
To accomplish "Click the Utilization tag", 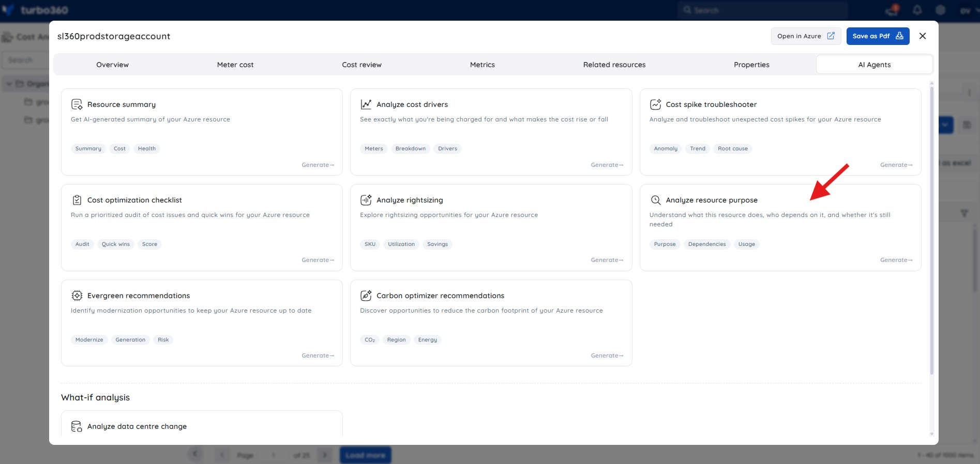I will coord(401,244).
